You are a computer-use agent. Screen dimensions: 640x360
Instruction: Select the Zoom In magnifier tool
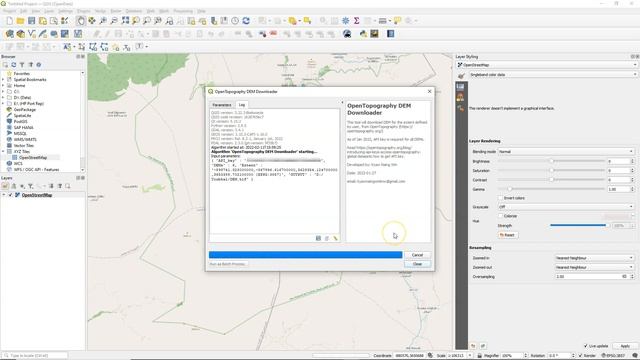pos(103,21)
